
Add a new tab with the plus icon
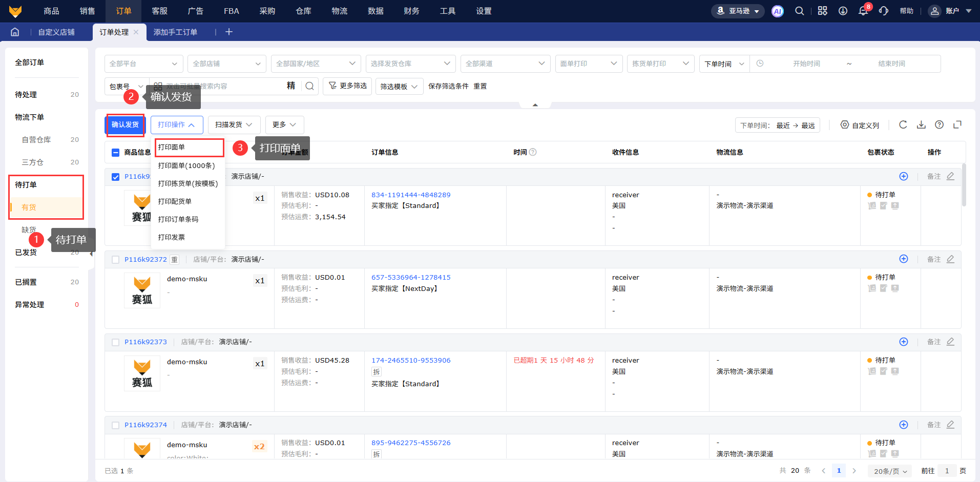pyautogui.click(x=229, y=32)
